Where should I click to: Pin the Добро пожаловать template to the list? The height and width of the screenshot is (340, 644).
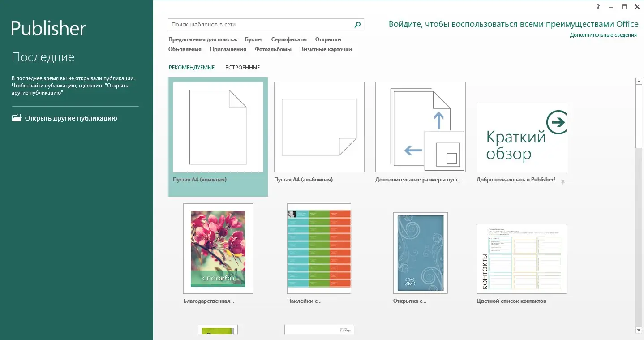[562, 182]
